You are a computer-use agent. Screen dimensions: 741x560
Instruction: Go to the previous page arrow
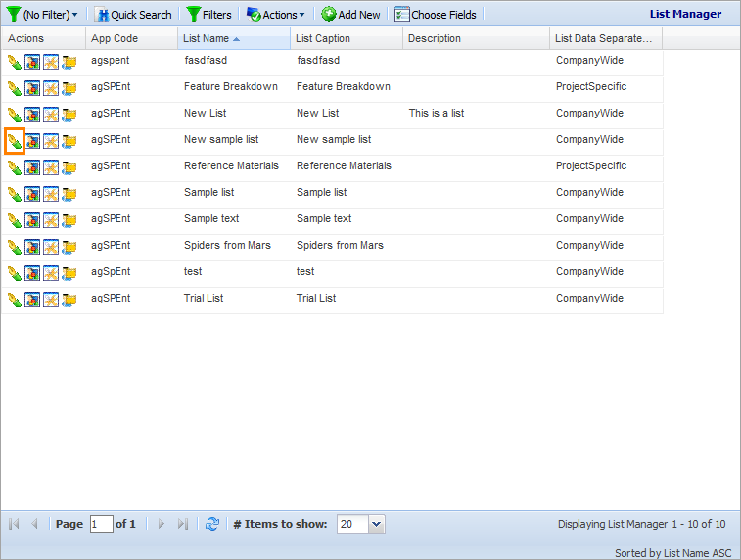(x=34, y=524)
